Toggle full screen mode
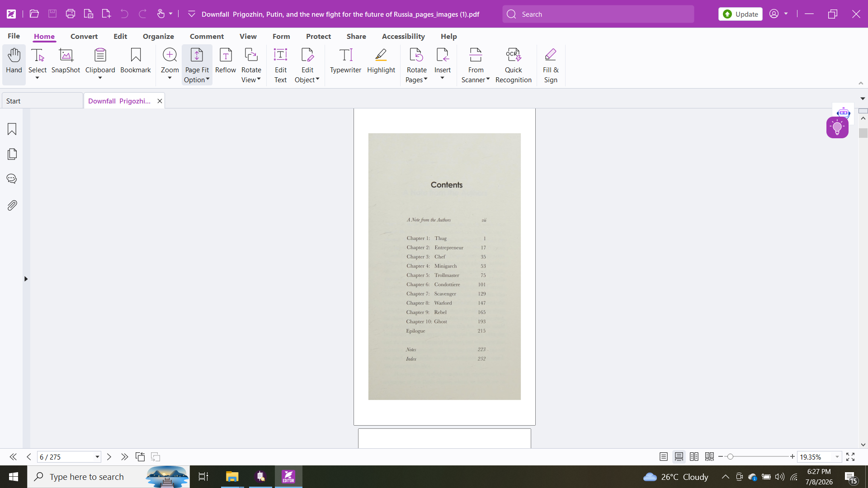 (x=850, y=457)
